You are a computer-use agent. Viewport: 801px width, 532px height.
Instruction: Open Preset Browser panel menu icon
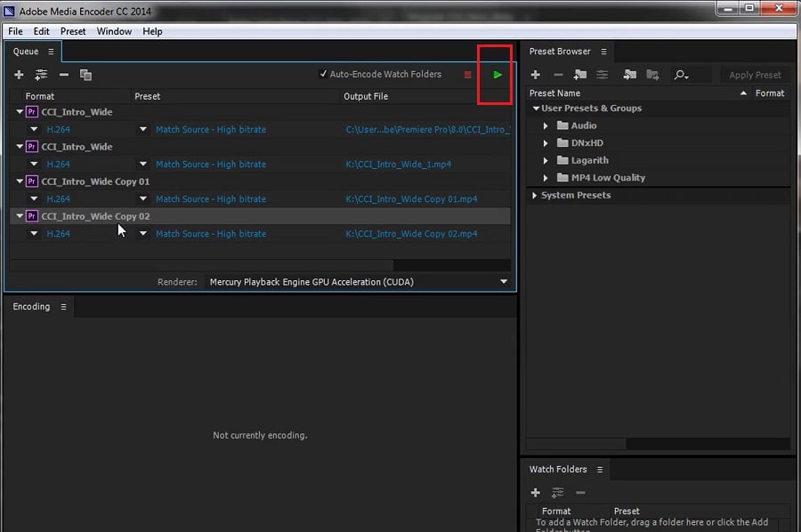pyautogui.click(x=603, y=52)
